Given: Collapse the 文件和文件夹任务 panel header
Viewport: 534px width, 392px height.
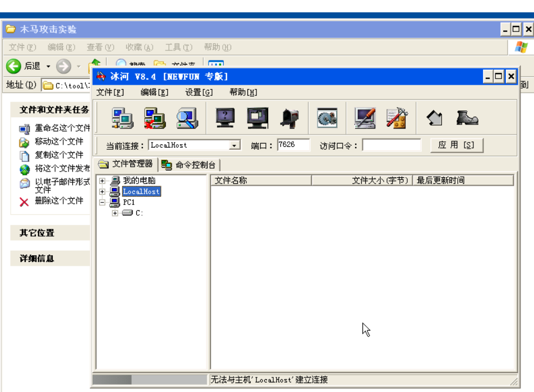Looking at the screenshot, I should pyautogui.click(x=50, y=110).
